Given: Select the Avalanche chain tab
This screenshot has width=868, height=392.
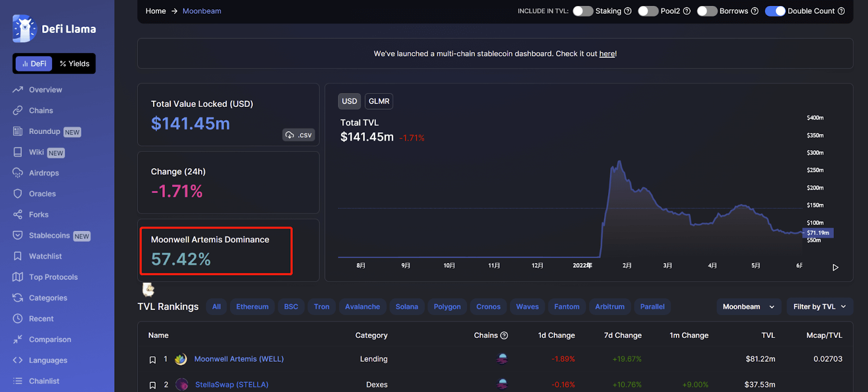Looking at the screenshot, I should click(362, 307).
